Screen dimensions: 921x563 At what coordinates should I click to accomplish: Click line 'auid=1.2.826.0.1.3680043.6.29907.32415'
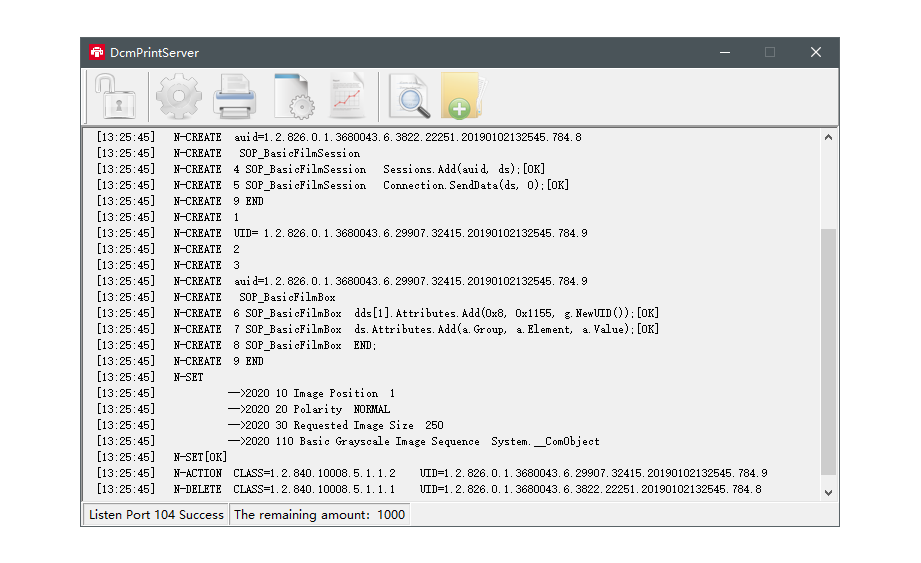point(342,281)
